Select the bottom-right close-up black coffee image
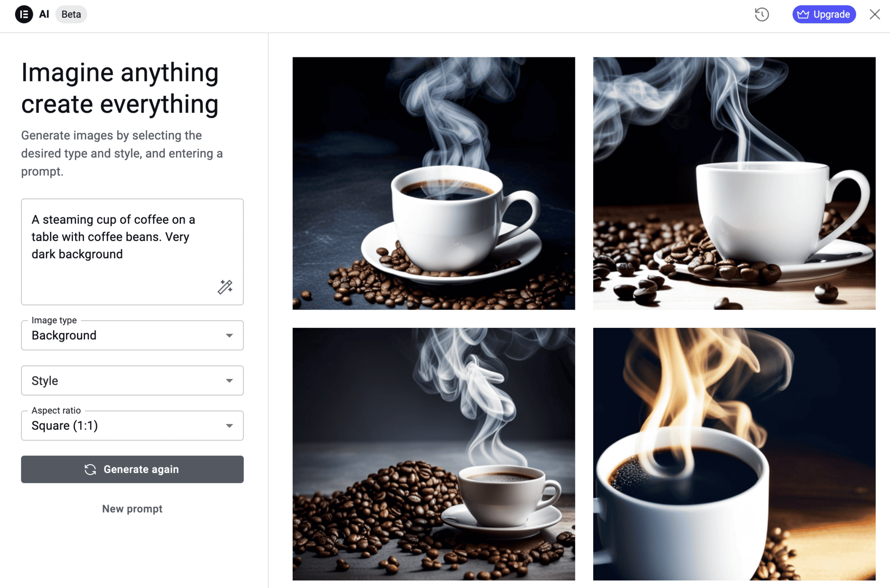This screenshot has width=890, height=588. [734, 454]
